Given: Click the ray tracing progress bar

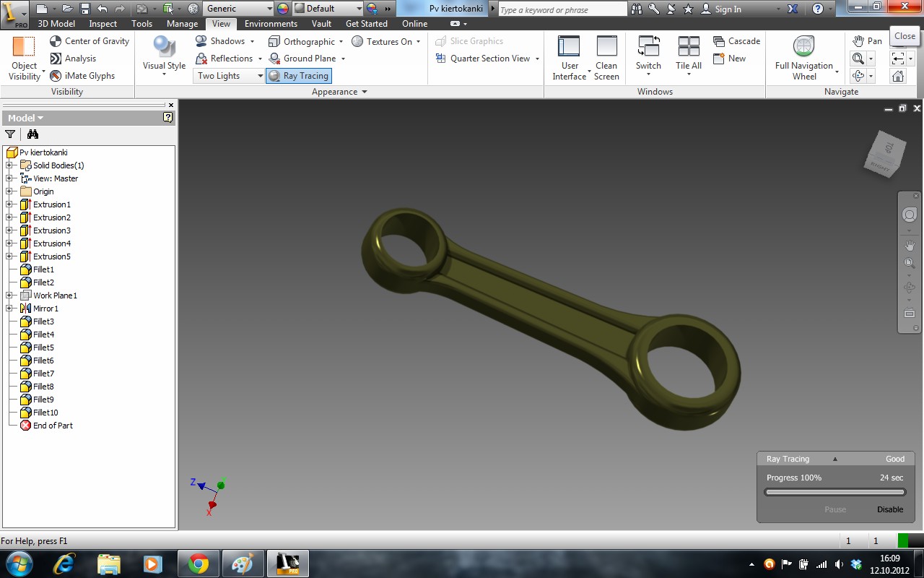Looking at the screenshot, I should click(834, 492).
